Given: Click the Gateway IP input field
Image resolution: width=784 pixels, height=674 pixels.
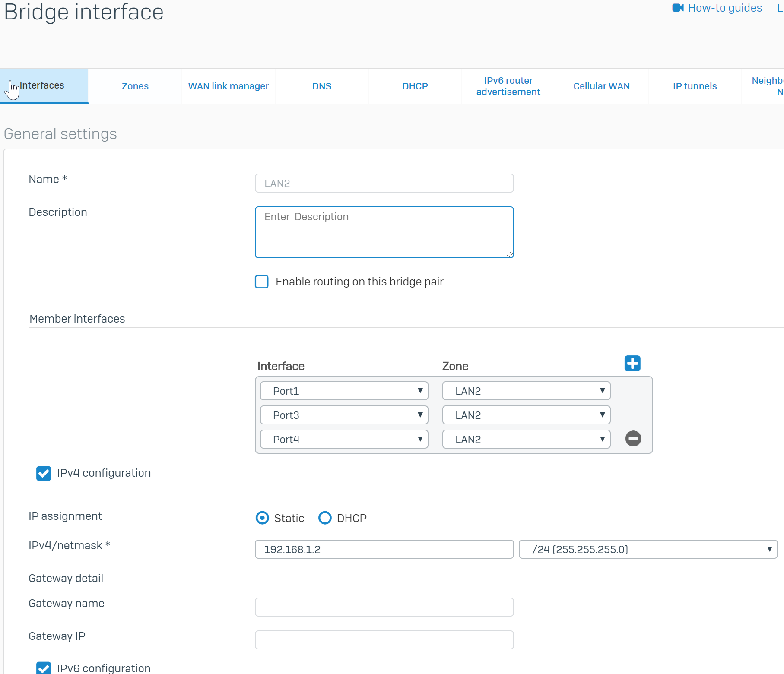Looking at the screenshot, I should tap(384, 640).
